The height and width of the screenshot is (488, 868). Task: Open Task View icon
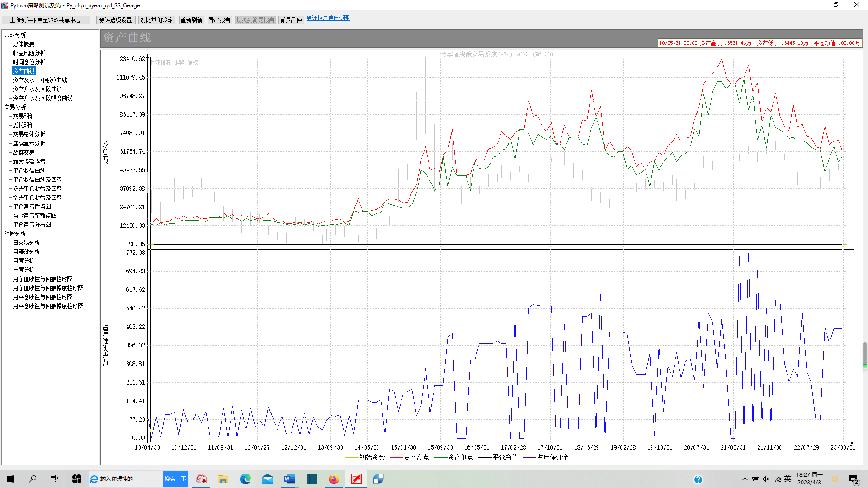click(x=54, y=479)
